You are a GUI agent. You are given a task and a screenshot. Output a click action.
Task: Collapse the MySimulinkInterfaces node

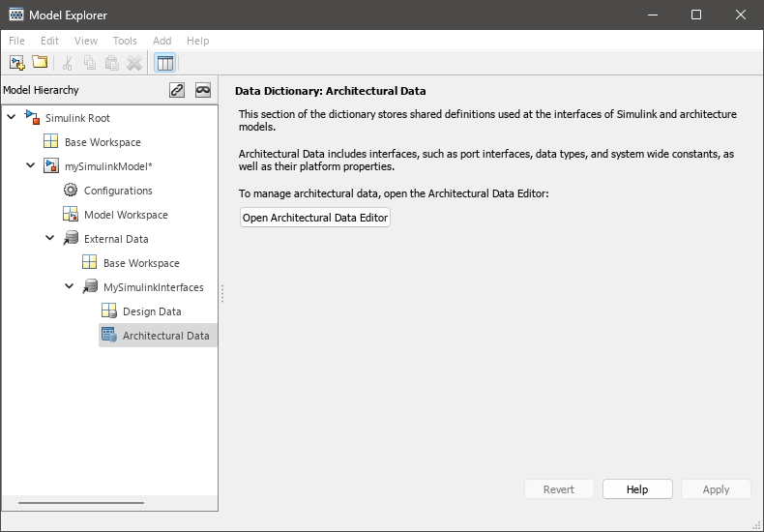coord(70,286)
